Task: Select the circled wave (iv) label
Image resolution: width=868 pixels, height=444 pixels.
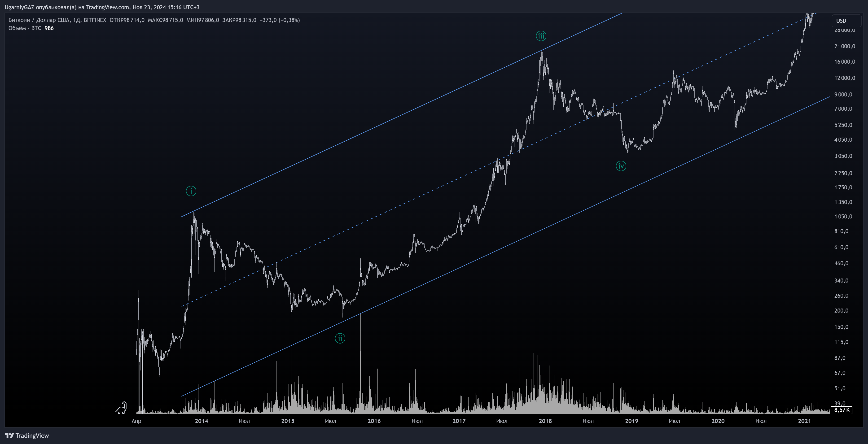Action: (621, 166)
